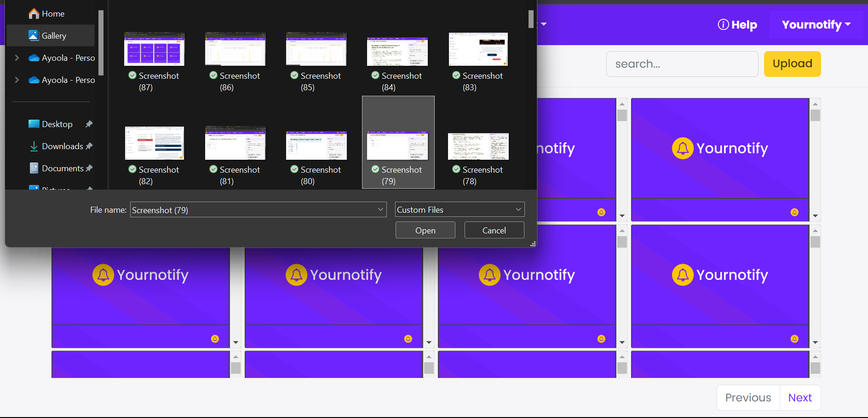Click the Gallery picture icon

pyautogui.click(x=34, y=35)
